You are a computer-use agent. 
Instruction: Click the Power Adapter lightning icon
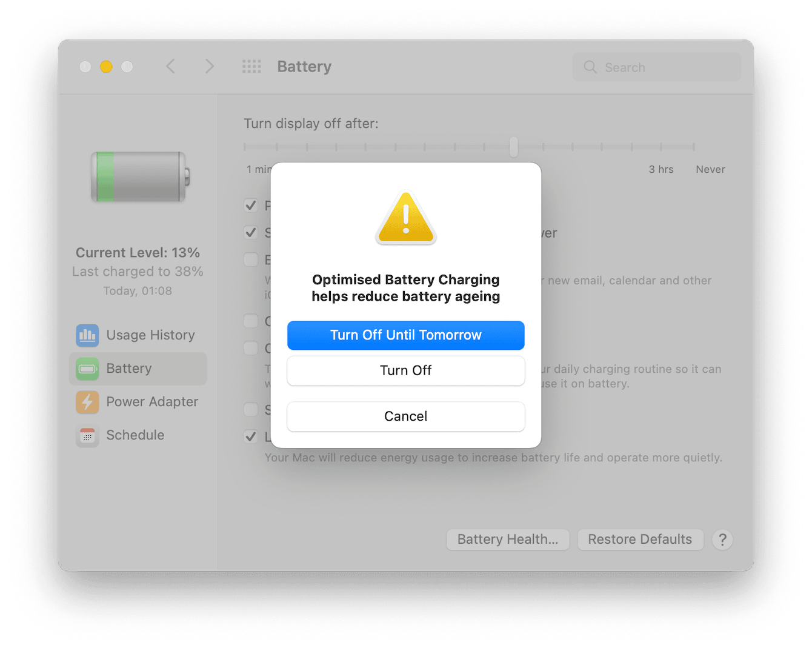[x=87, y=402]
